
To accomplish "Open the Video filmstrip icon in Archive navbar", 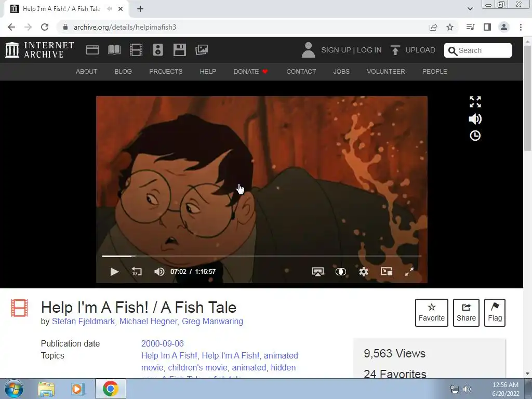I will click(x=136, y=50).
